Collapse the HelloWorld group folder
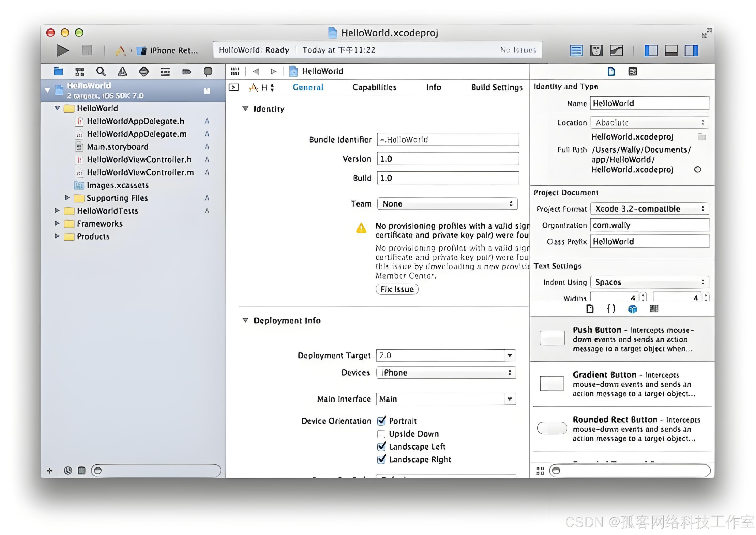Screen dimensions: 756x535 pos(57,108)
